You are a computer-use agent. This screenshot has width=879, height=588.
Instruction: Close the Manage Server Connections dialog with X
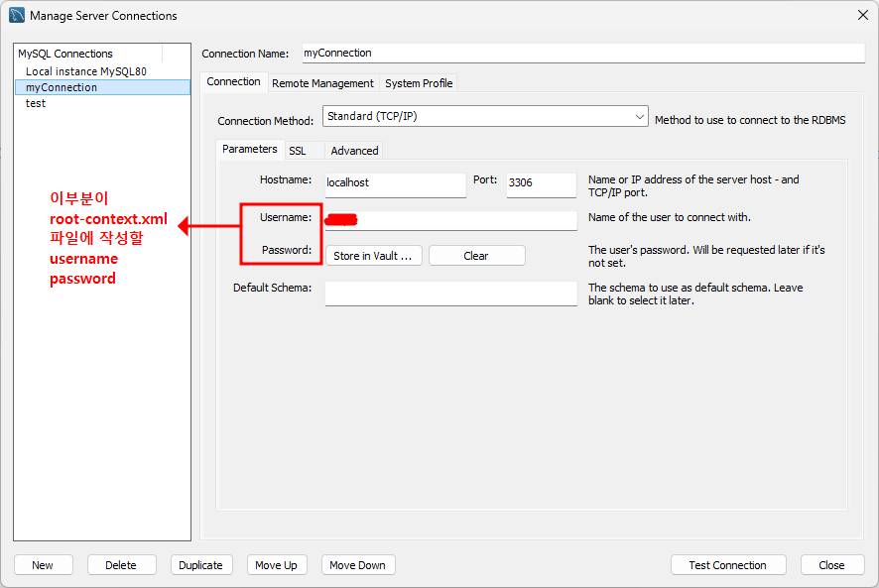point(863,15)
